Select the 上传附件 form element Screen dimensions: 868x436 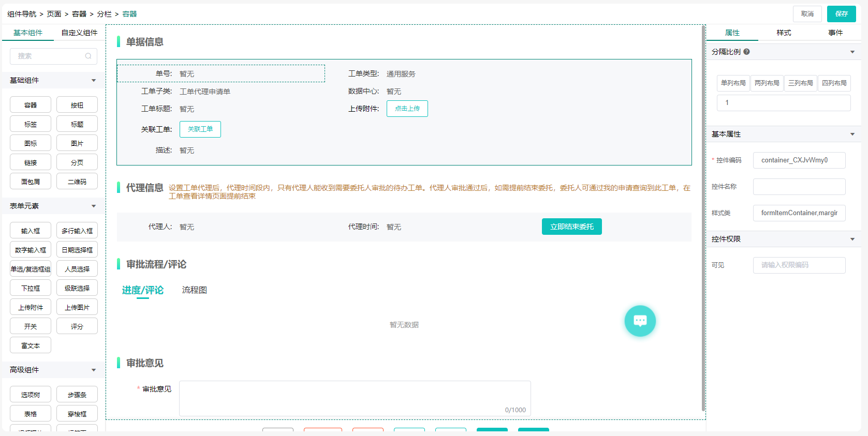(x=31, y=307)
